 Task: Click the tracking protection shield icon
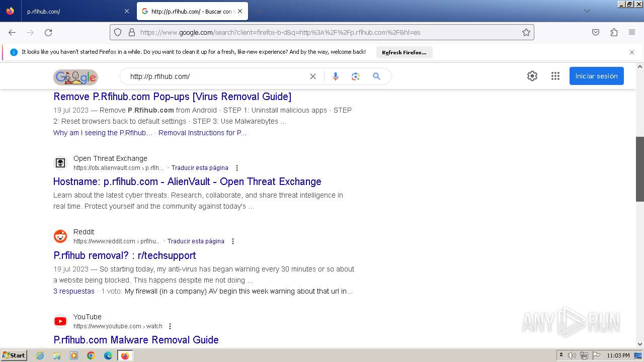click(x=118, y=32)
